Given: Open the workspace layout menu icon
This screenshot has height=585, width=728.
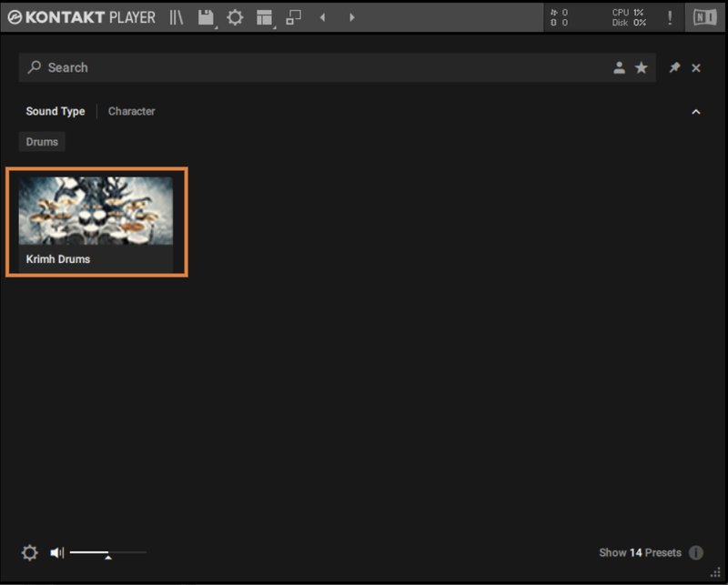Looking at the screenshot, I should (x=264, y=17).
